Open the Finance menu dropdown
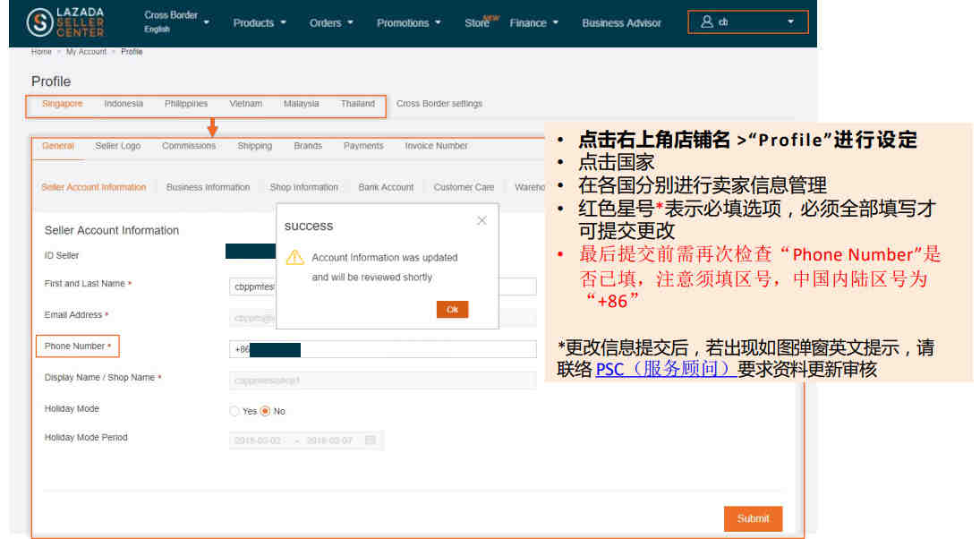The width and height of the screenshot is (980, 539). [x=533, y=22]
